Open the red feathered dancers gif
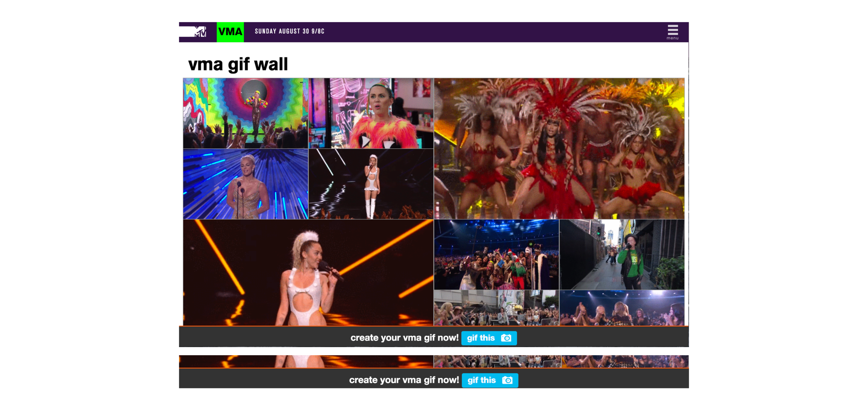This screenshot has height=410, width=868. coord(559,148)
